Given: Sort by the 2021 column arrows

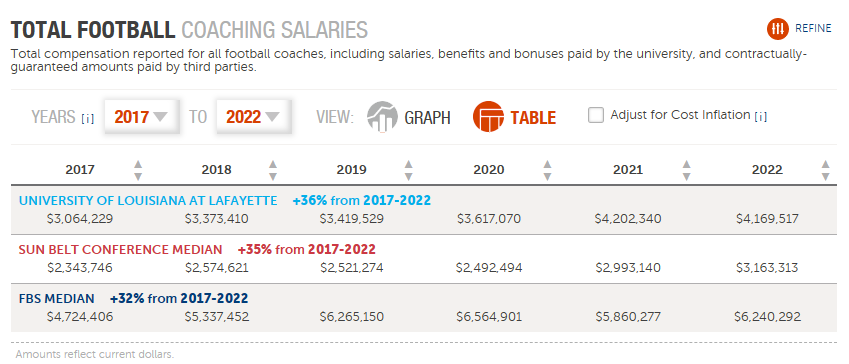Looking at the screenshot, I should pyautogui.click(x=687, y=170).
